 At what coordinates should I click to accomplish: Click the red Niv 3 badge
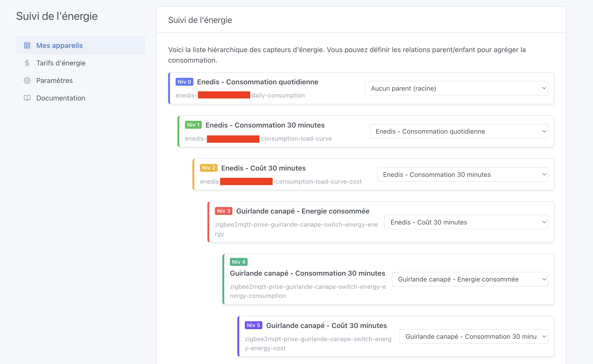coord(223,211)
